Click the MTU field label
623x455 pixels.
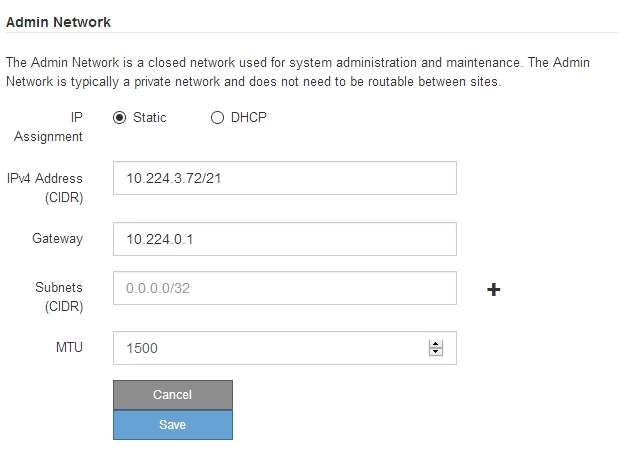click(x=69, y=348)
